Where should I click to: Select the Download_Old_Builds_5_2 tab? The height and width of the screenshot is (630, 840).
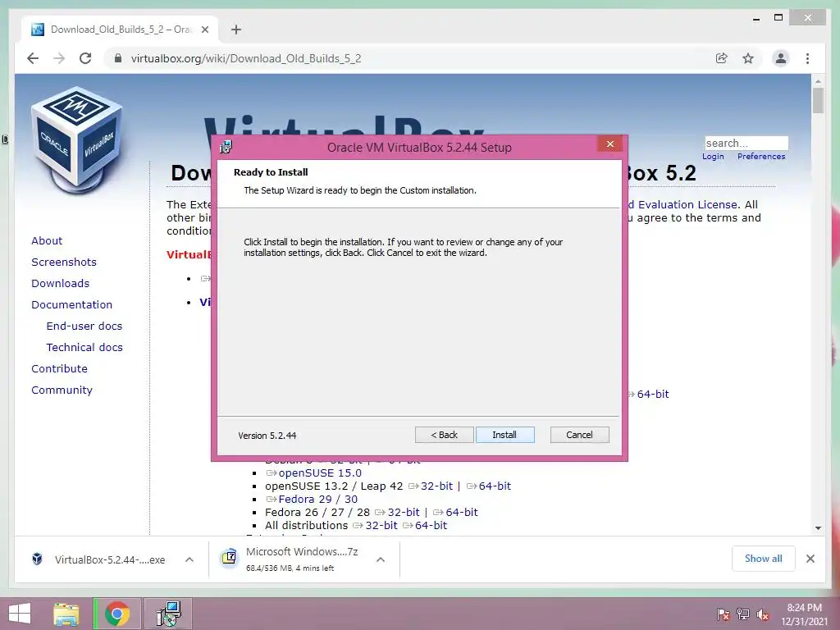[120, 30]
